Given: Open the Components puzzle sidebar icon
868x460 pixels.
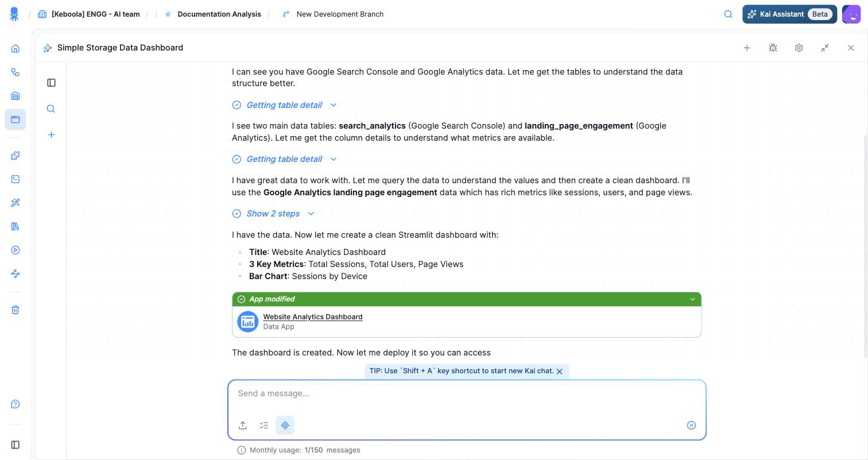Looking at the screenshot, I should tap(15, 156).
